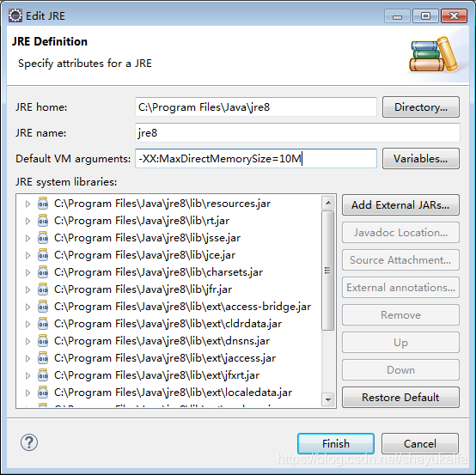
Task: Select the ext\dnsns.jar path text
Action: (162, 341)
